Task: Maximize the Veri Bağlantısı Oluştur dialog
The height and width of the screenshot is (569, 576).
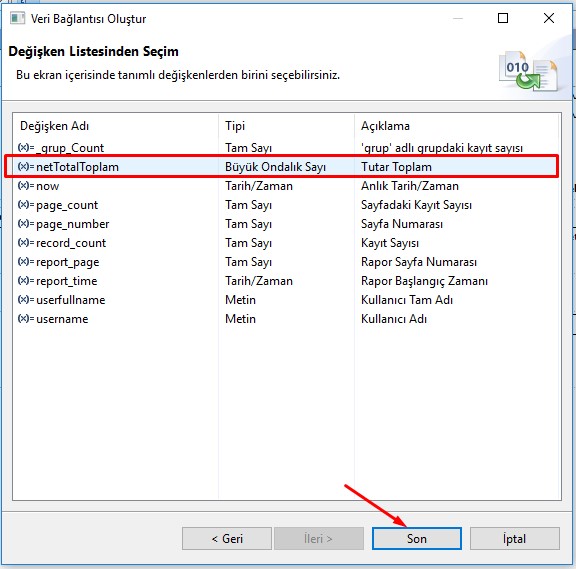Action: [503, 18]
